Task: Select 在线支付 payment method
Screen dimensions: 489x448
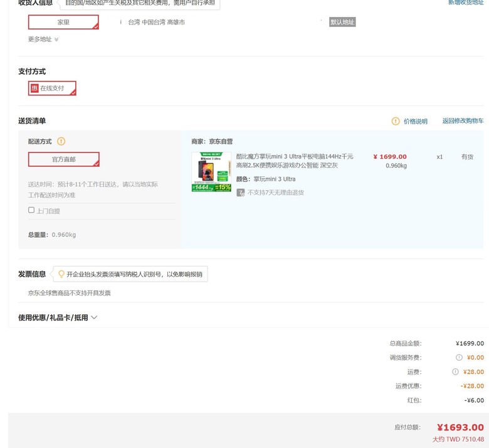Action: point(52,88)
